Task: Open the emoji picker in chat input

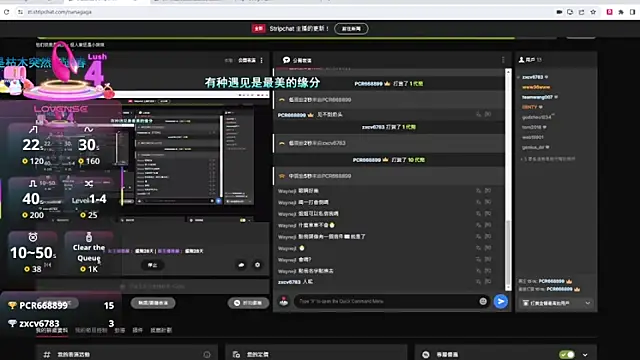Action: click(x=483, y=301)
